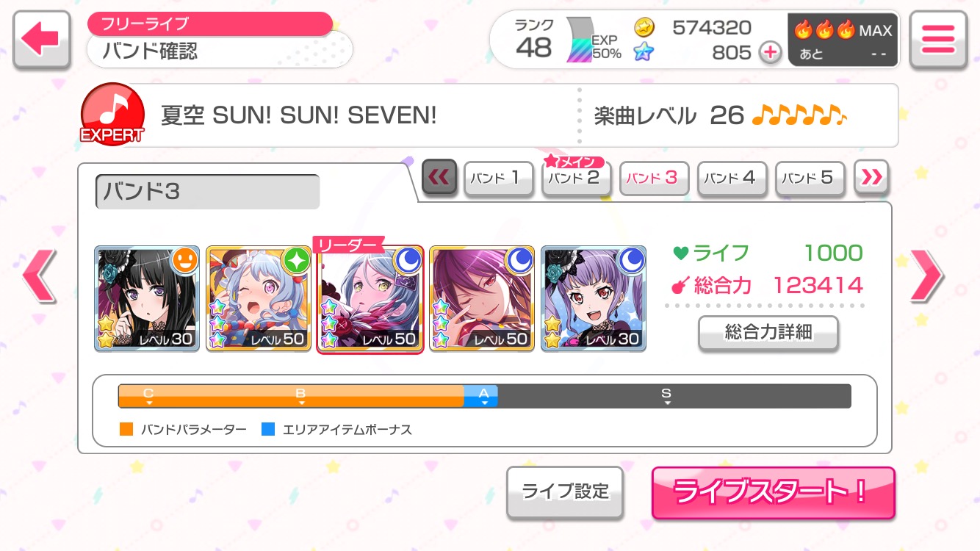The height and width of the screenshot is (551, 980).
Task: Tap the blue star gem icon
Action: [644, 52]
